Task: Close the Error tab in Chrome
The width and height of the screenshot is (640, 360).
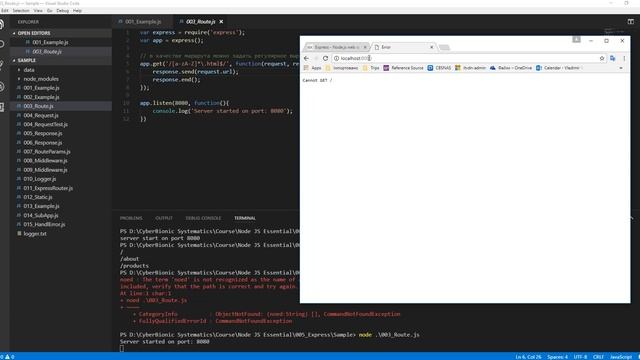Action: click(x=432, y=47)
